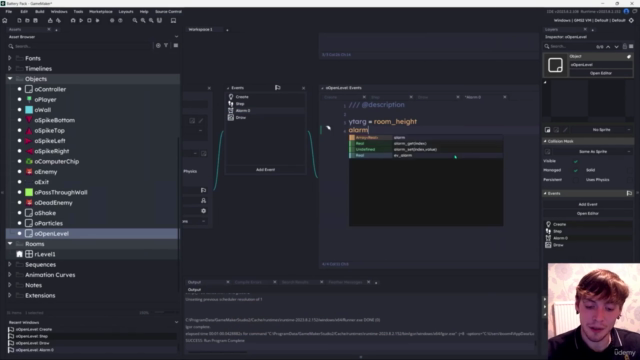This screenshot has height=360, width=640.
Task: Click the Debug bug toolbar icon
Action: point(73,20)
